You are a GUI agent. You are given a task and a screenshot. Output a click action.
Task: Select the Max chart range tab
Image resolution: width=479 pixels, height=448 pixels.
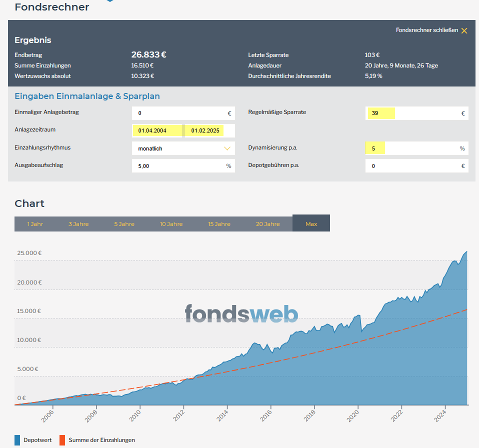pyautogui.click(x=311, y=223)
